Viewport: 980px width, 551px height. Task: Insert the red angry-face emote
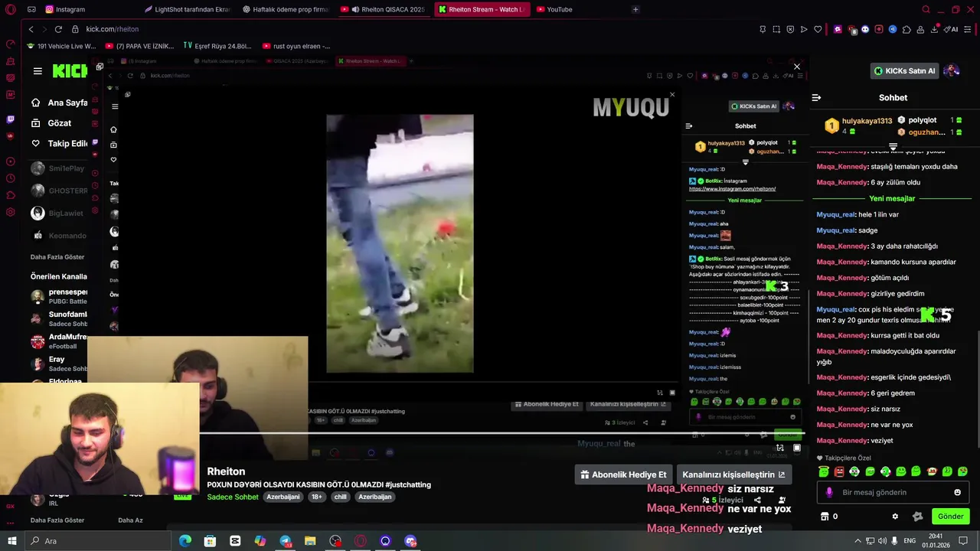tap(839, 471)
